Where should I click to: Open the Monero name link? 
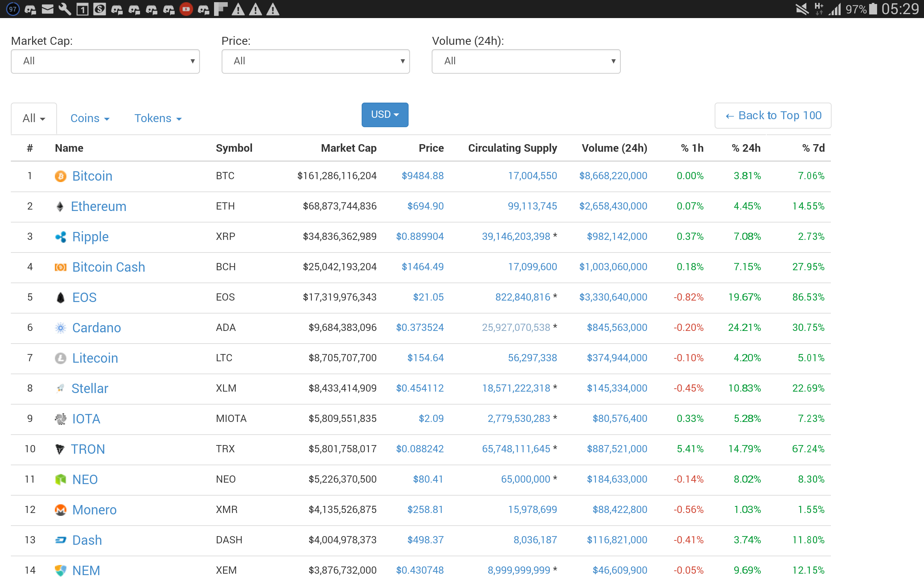tap(94, 510)
